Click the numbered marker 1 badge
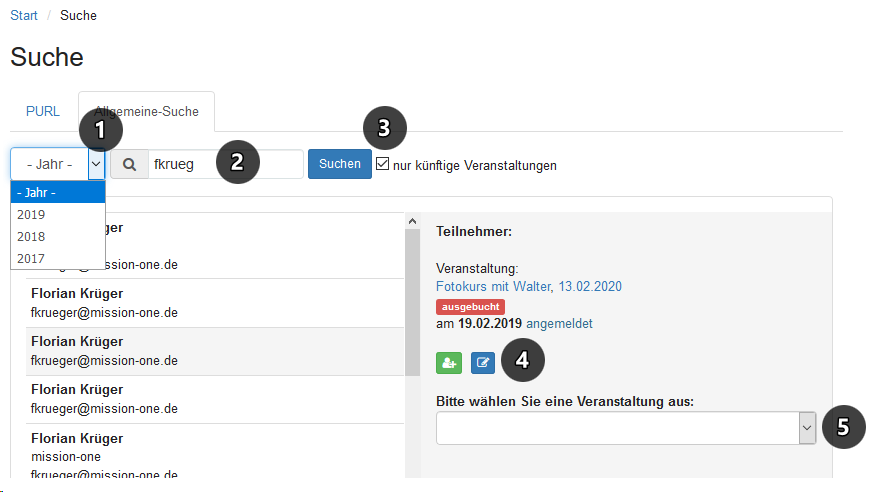This screenshot has width=874, height=492. pos(99,130)
